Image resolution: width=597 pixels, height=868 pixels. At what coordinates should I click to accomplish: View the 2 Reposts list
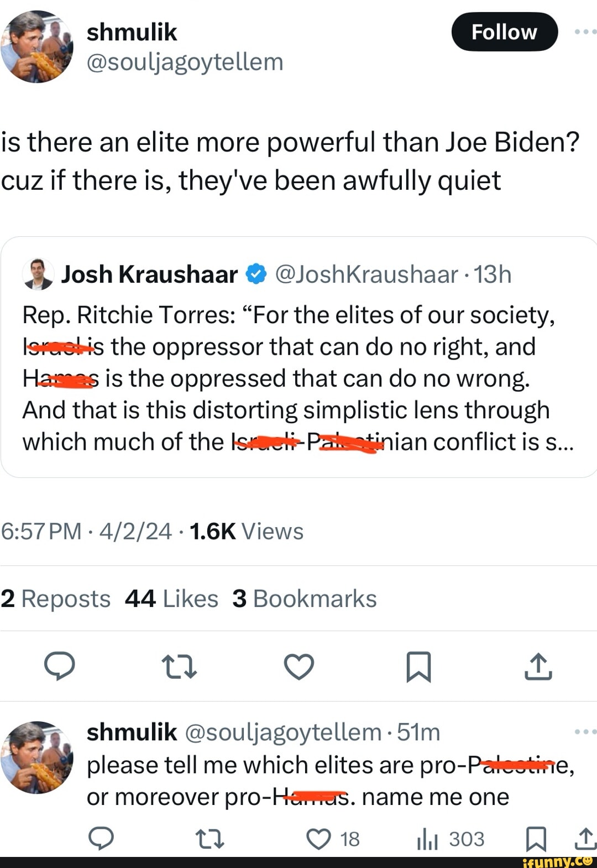click(56, 599)
